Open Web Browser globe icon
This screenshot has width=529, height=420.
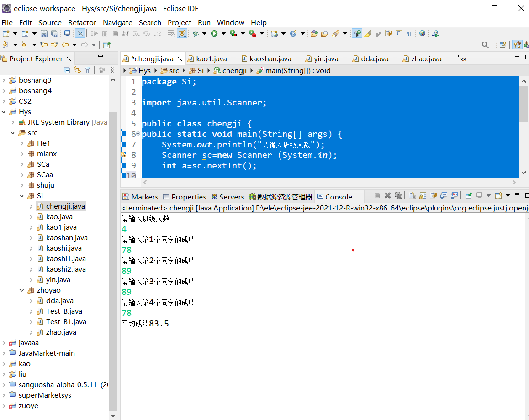[423, 33]
